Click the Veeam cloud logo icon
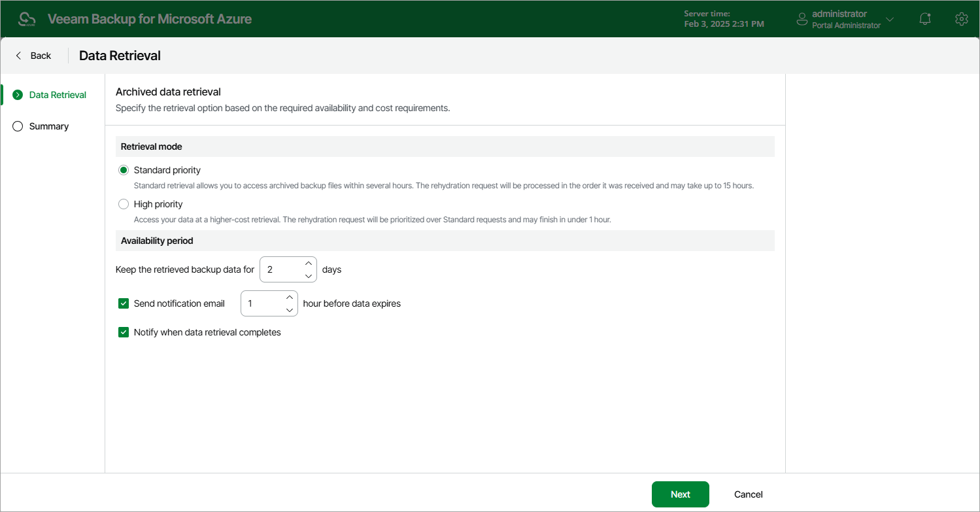 (26, 19)
